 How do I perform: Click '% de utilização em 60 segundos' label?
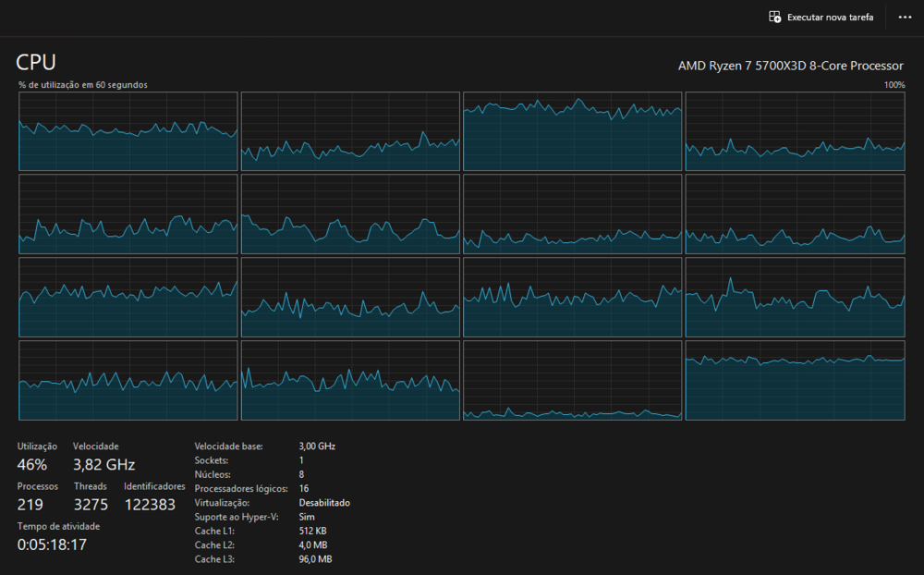click(x=83, y=85)
